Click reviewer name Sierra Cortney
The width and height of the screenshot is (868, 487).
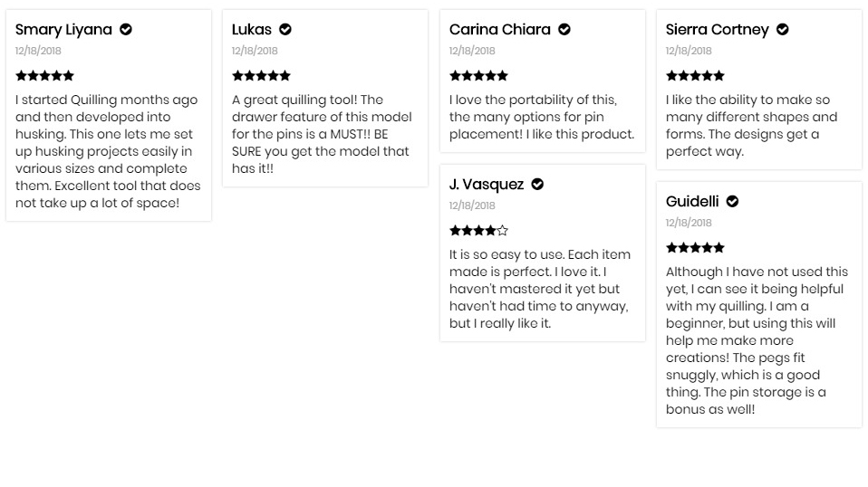pyautogui.click(x=718, y=29)
